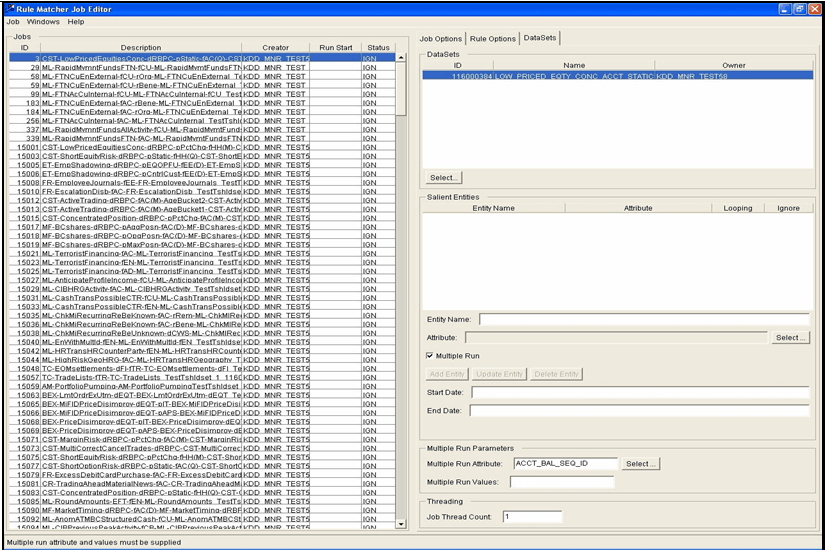
Task: Select job 15015 CST-ConcentratedPosition row
Action: click(202, 218)
